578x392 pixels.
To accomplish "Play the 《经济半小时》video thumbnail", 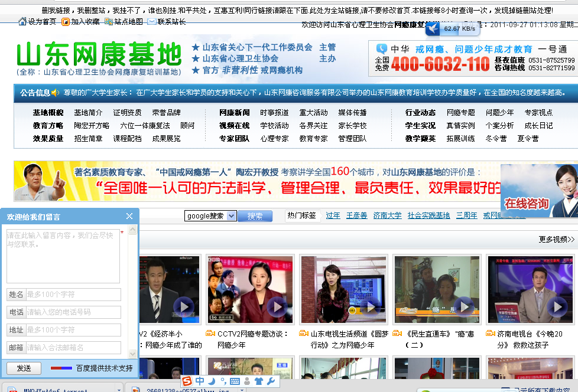I will click(x=170, y=290).
